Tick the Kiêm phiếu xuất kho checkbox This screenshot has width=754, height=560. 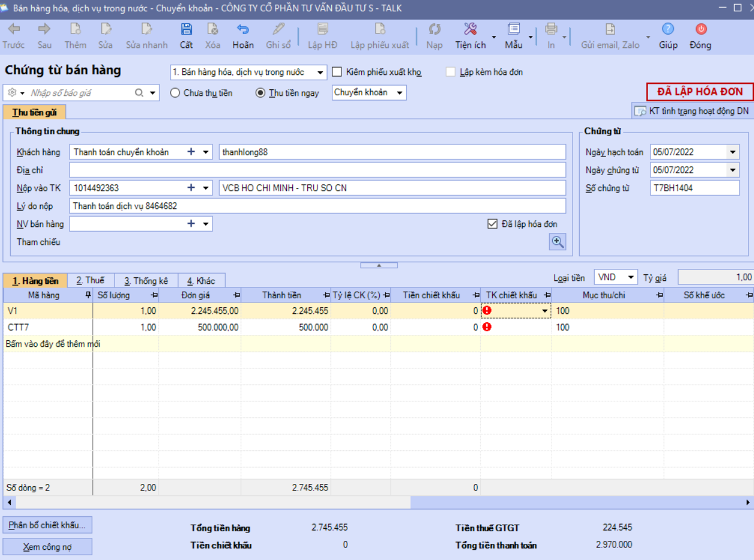tap(337, 72)
